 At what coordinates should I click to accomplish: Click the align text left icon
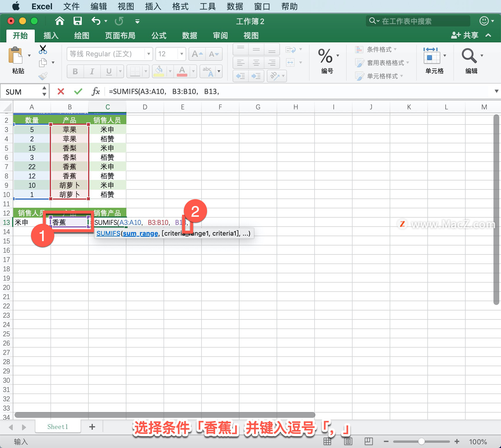(241, 62)
